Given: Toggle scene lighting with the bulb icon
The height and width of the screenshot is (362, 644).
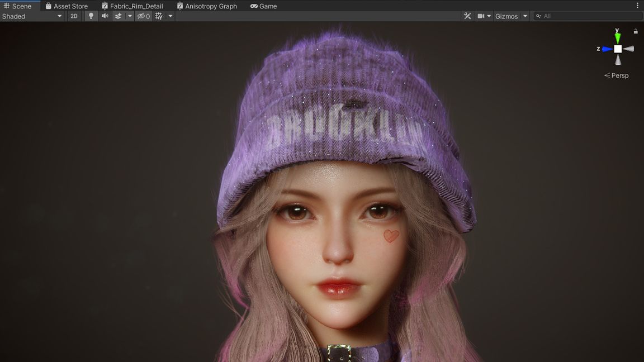Looking at the screenshot, I should (91, 16).
